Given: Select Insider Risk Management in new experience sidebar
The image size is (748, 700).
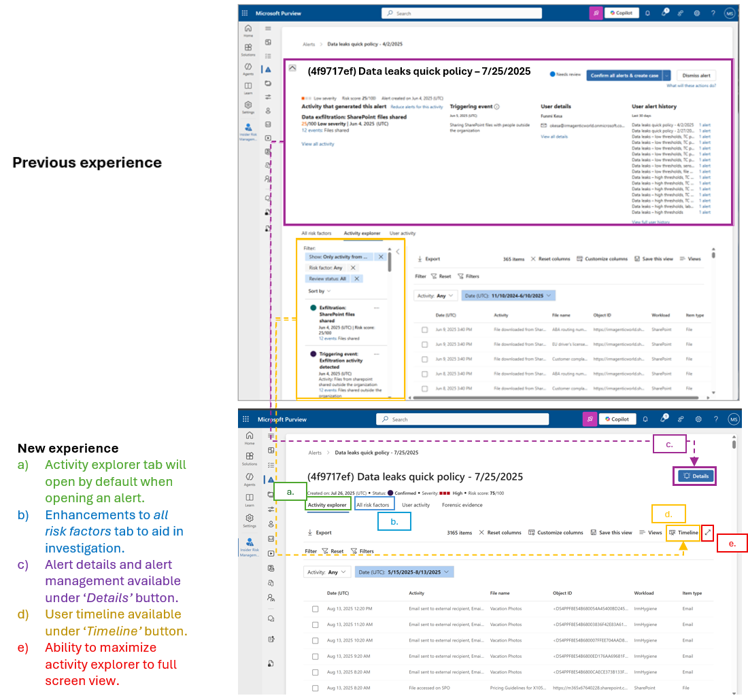Looking at the screenshot, I should click(250, 547).
